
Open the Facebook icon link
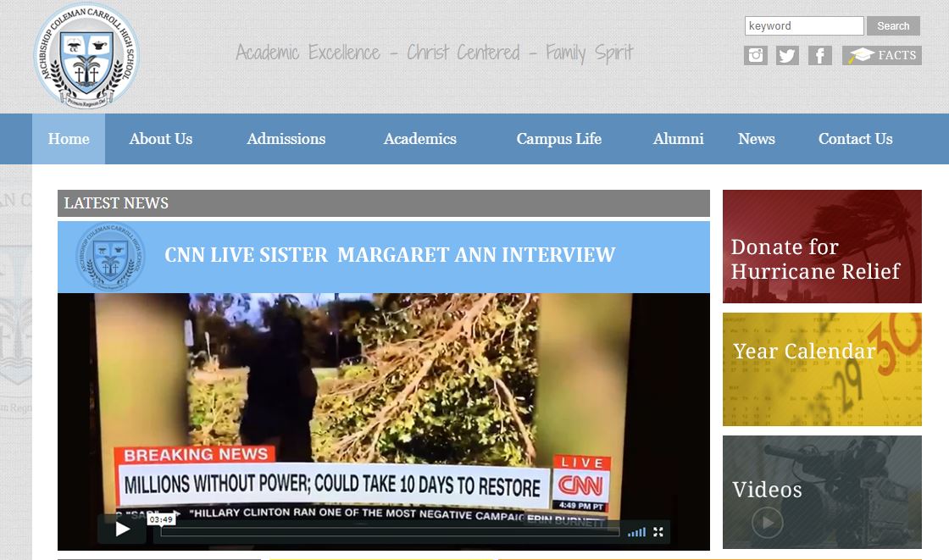pyautogui.click(x=819, y=56)
